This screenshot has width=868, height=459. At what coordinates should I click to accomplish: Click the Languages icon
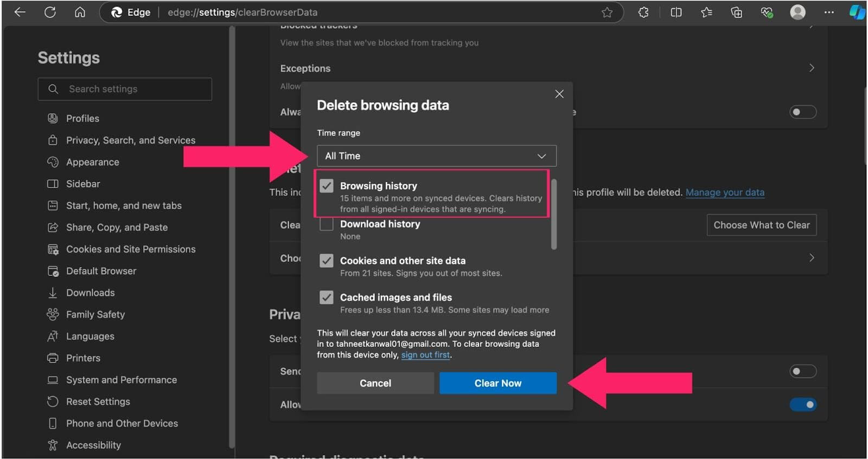[x=53, y=336]
